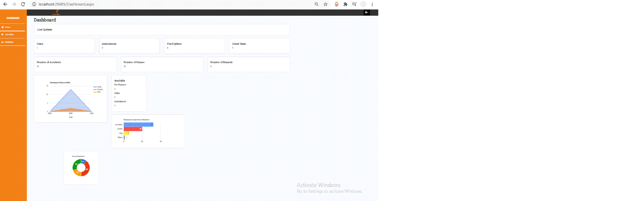The image size is (644, 201).
Task: Click the Users count card
Action: click(x=65, y=46)
